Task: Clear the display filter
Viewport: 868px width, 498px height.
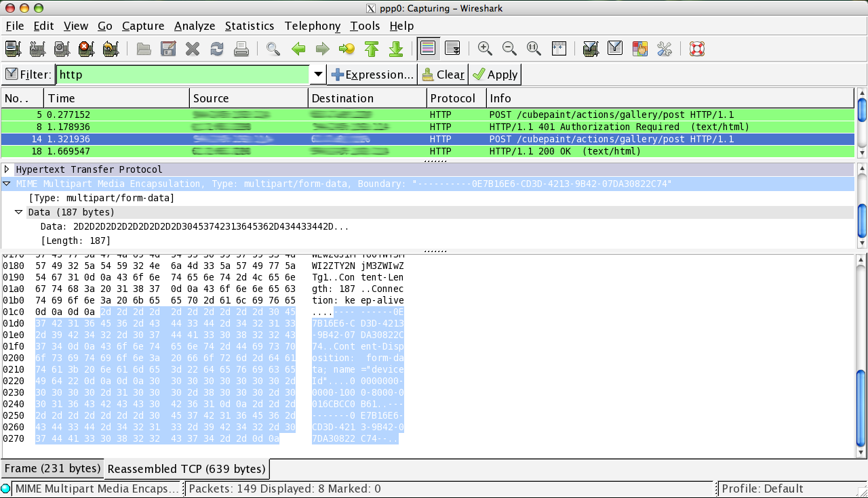Action: 443,75
